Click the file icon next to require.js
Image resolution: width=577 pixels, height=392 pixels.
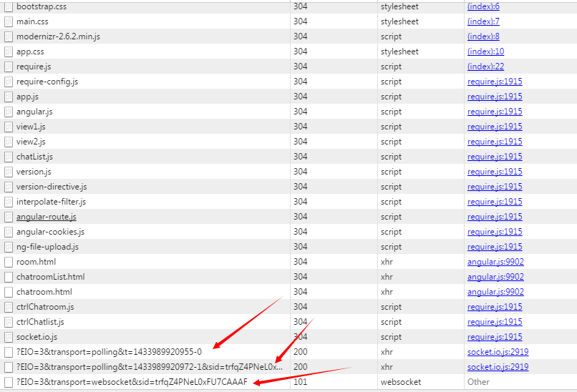click(x=9, y=67)
